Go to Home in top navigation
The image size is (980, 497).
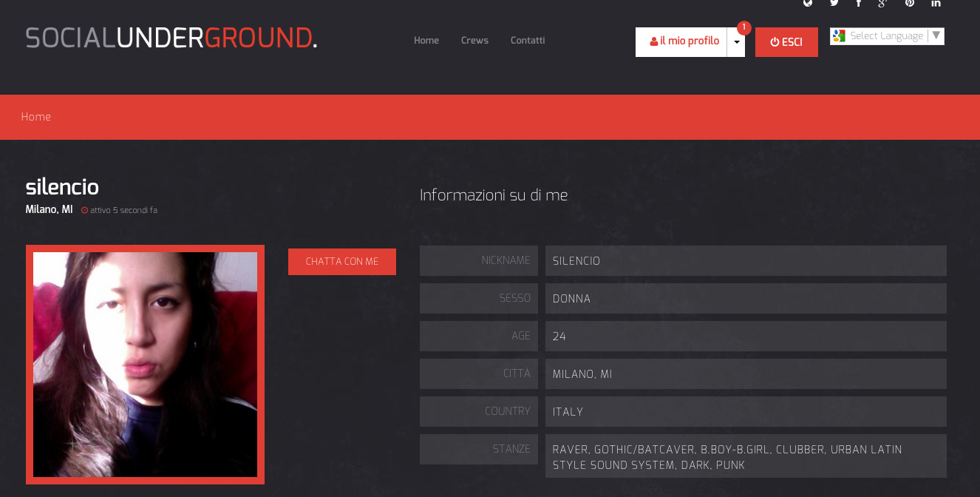pyautogui.click(x=426, y=41)
